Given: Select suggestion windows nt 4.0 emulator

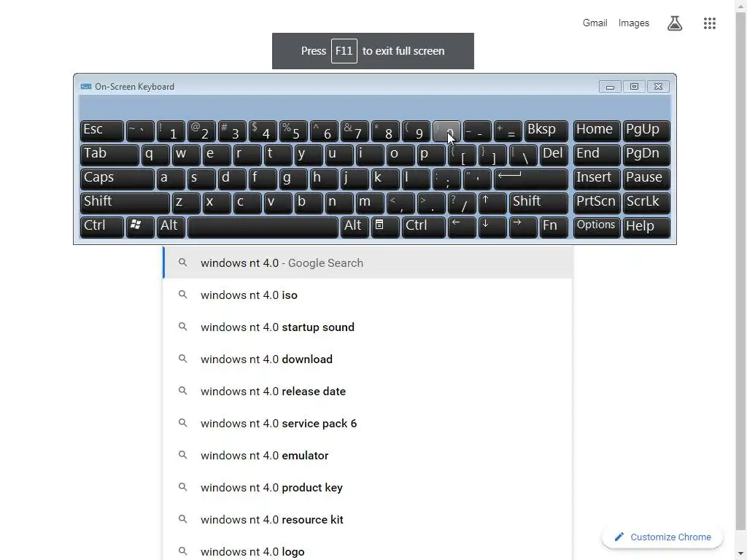Looking at the screenshot, I should coord(368,455).
